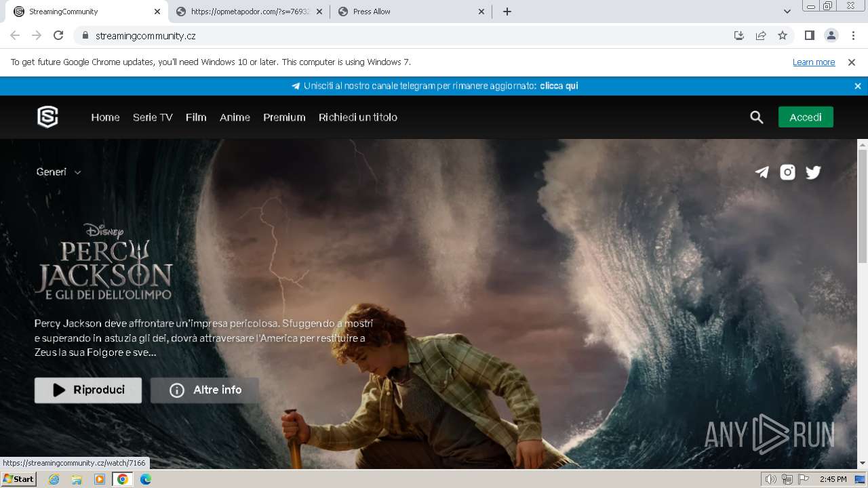Screen dimensions: 868x488
Task: Open the Chrome profile avatar
Action: 831,35
